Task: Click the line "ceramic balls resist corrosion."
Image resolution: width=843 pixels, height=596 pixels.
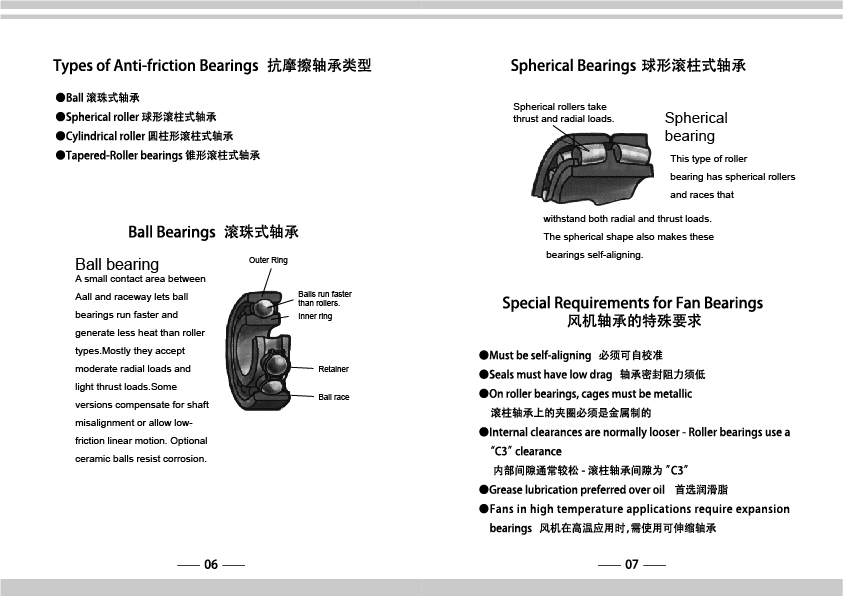Action: 141,459
